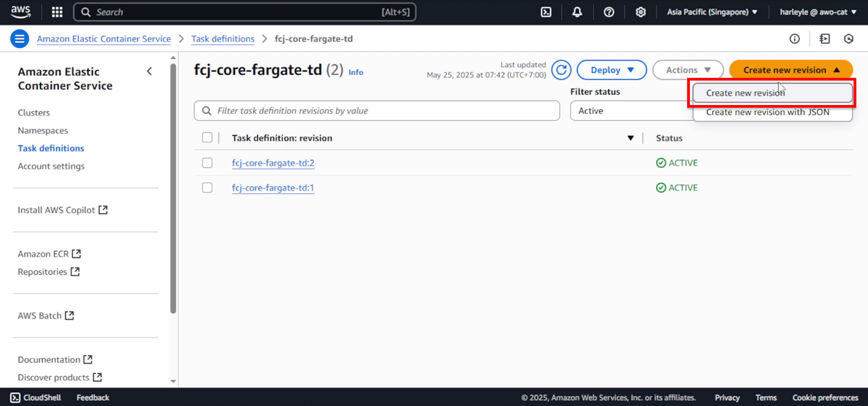Click the Install AWS Copilot external link icon
Viewport: 868px width, 406px height.
(103, 210)
